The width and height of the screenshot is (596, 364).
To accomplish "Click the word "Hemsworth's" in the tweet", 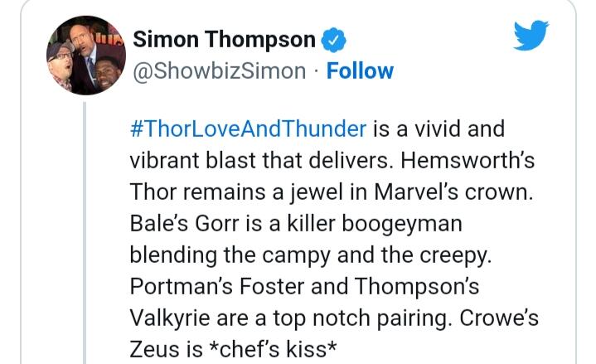I will [468, 160].
